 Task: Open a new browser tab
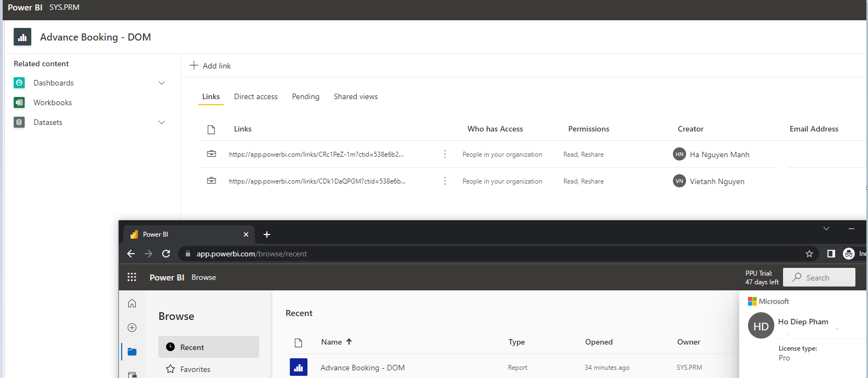point(267,234)
